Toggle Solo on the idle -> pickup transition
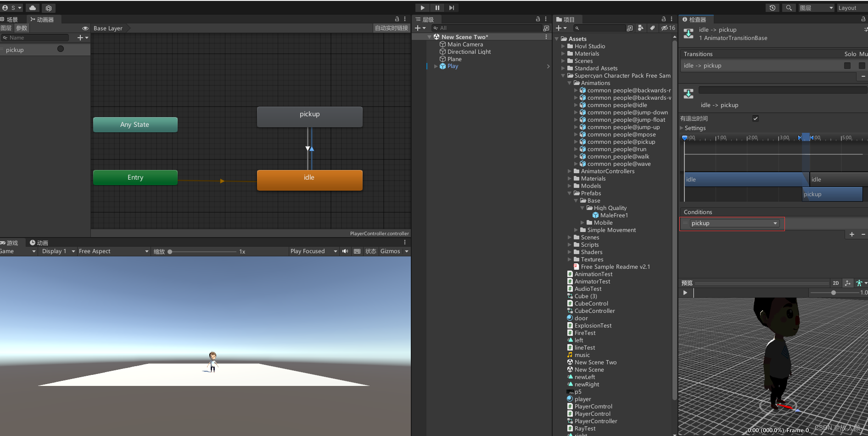868x436 pixels. click(847, 65)
